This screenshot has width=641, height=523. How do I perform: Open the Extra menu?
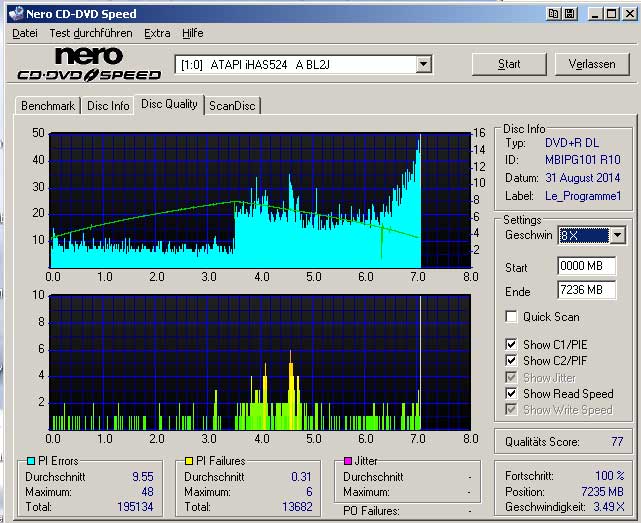(157, 33)
